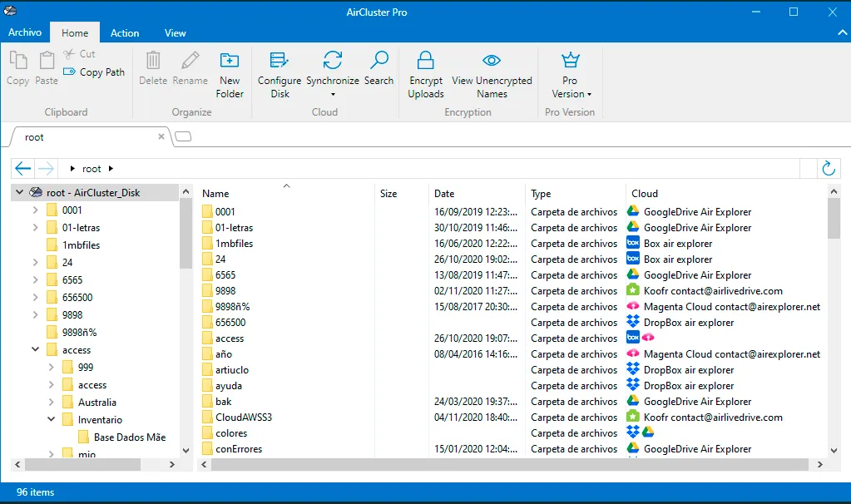
Task: Switch to the Action ribbon tab
Action: [x=125, y=33]
